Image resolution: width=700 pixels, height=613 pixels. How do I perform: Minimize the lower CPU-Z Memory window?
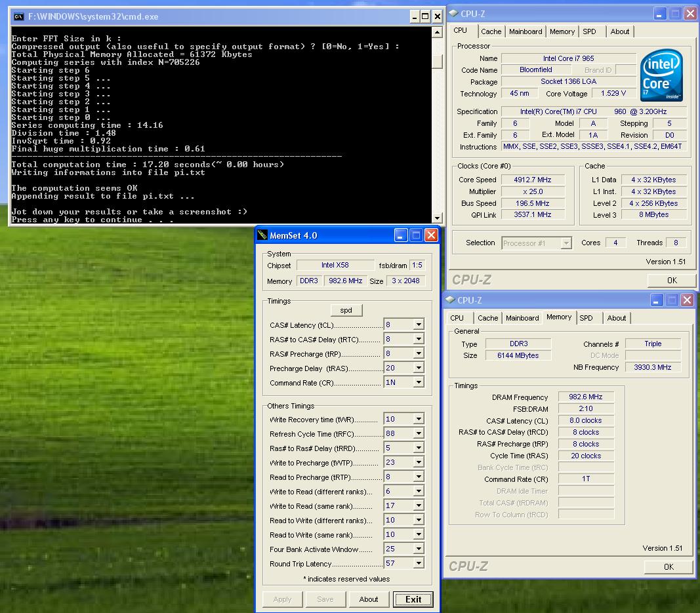656,300
